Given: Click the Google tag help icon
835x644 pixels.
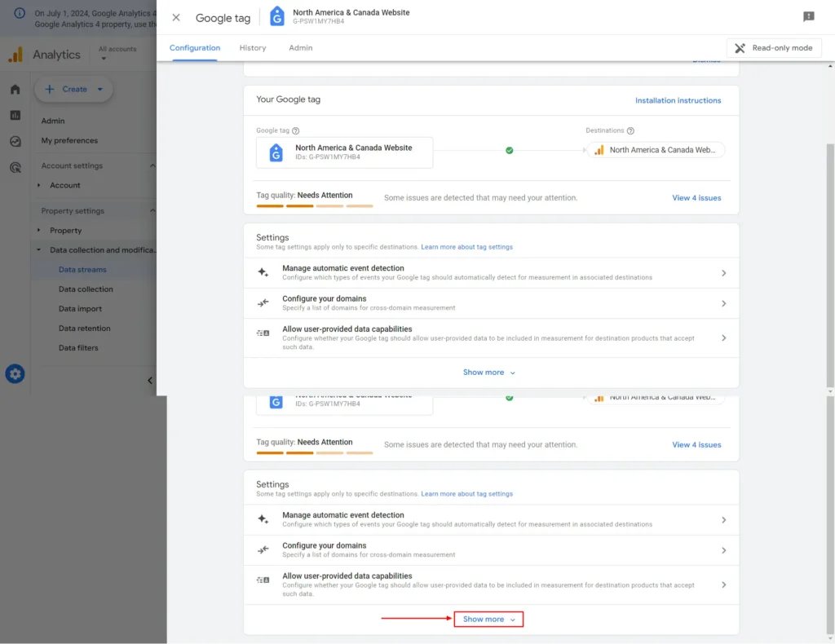Looking at the screenshot, I should [x=296, y=130].
